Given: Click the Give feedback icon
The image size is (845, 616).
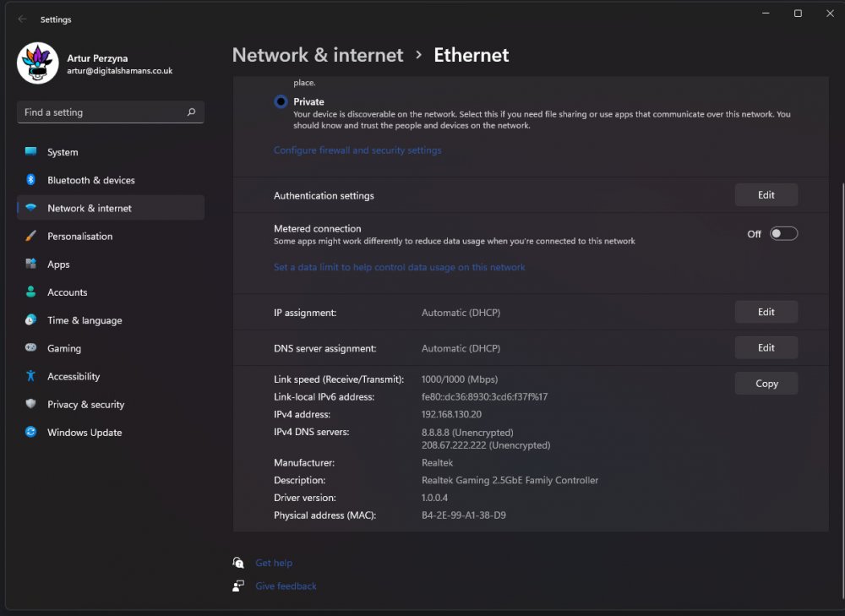Looking at the screenshot, I should (238, 586).
